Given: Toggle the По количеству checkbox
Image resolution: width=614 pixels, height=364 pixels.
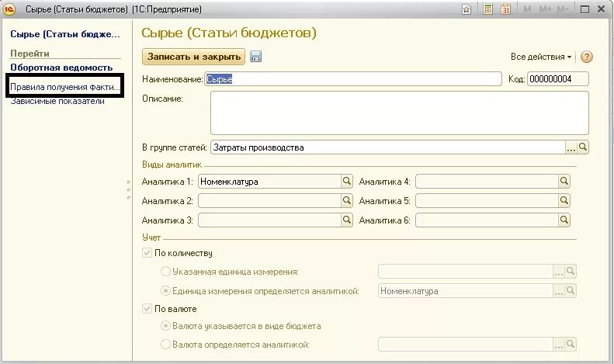Looking at the screenshot, I should pyautogui.click(x=147, y=253).
